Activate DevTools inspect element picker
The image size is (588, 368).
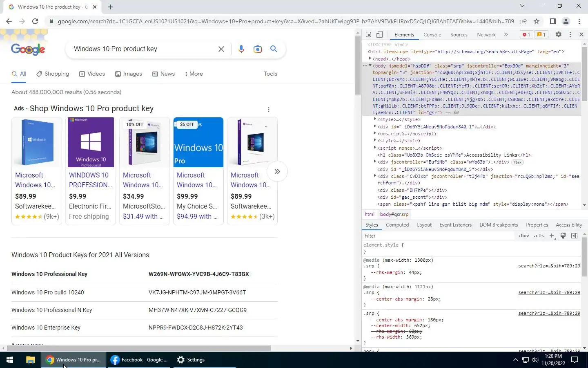369,35
